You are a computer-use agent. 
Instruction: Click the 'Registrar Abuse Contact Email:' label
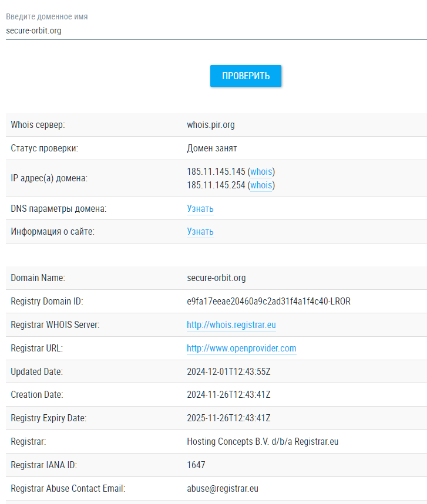point(68,488)
